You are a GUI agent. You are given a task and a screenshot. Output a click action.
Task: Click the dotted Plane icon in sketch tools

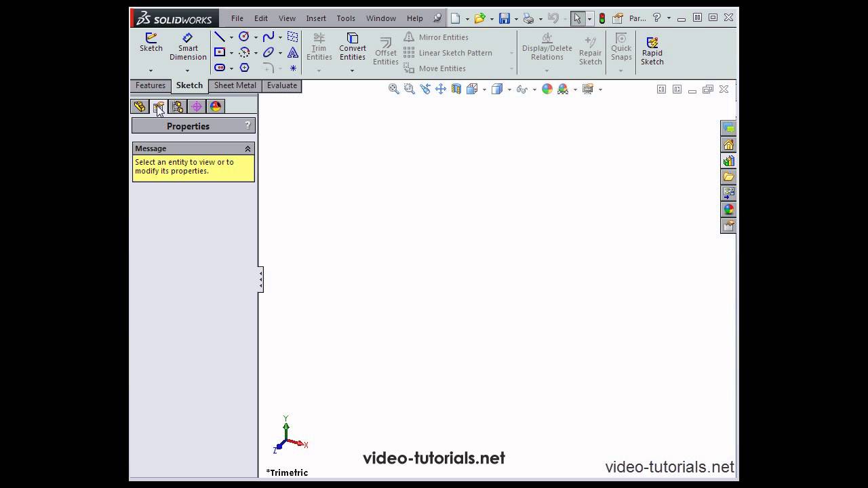pyautogui.click(x=293, y=37)
